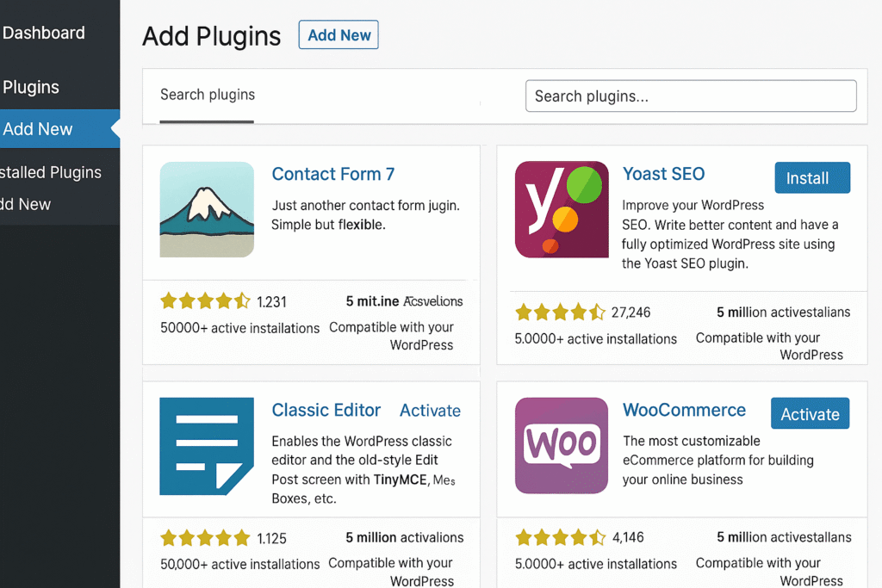
Task: Activate the WooCommerce plugin
Action: click(x=810, y=413)
